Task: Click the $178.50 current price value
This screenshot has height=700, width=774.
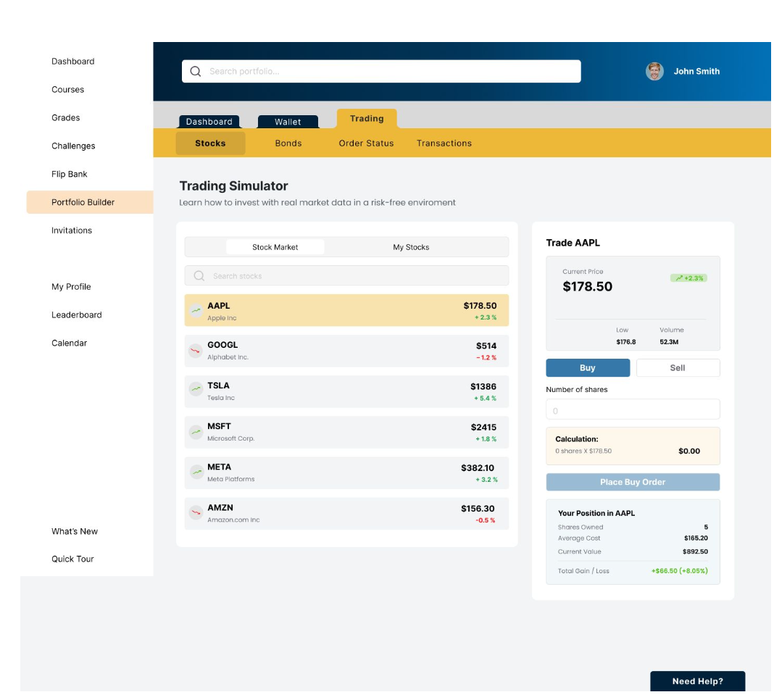Action: click(x=588, y=287)
